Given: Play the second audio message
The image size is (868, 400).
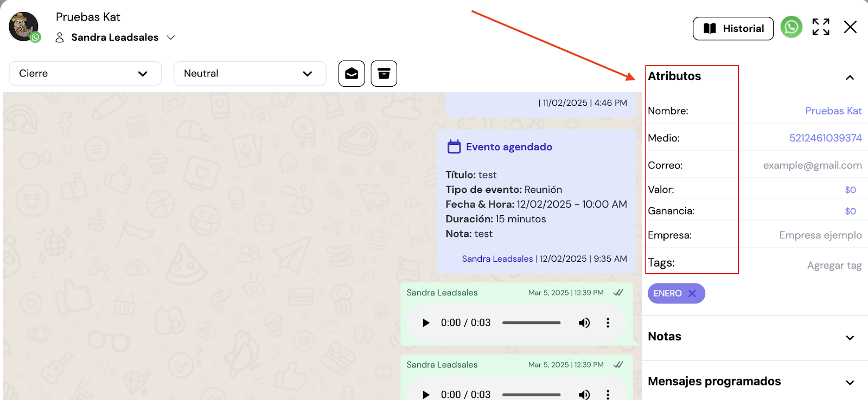Looking at the screenshot, I should (x=426, y=394).
